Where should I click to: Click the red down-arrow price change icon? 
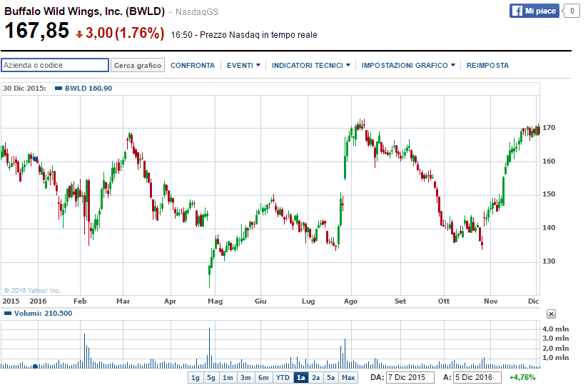pyautogui.click(x=79, y=34)
